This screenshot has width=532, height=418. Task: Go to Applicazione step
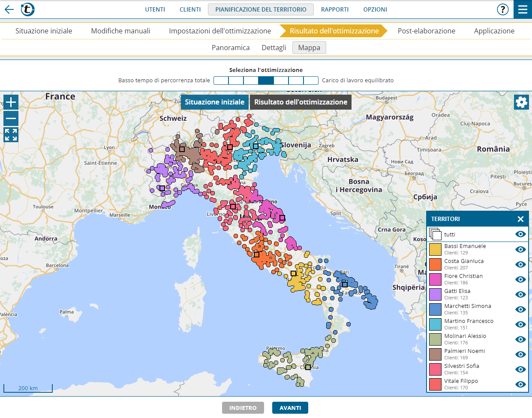494,31
